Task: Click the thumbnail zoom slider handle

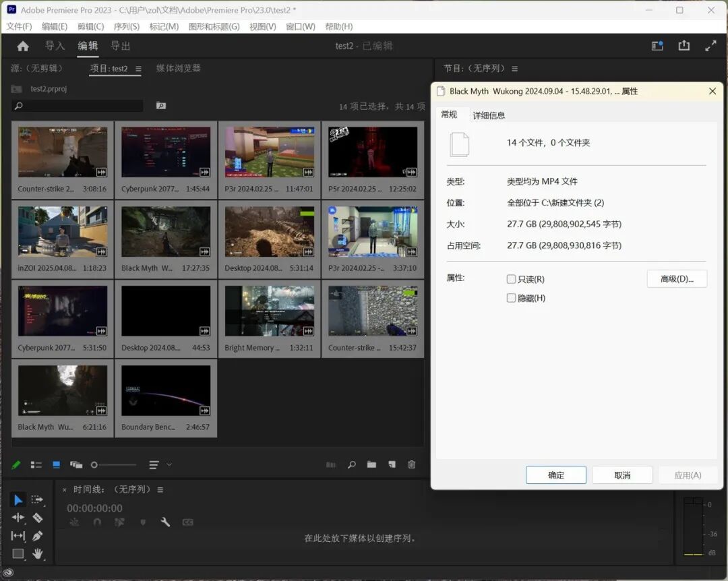Action: [94, 464]
